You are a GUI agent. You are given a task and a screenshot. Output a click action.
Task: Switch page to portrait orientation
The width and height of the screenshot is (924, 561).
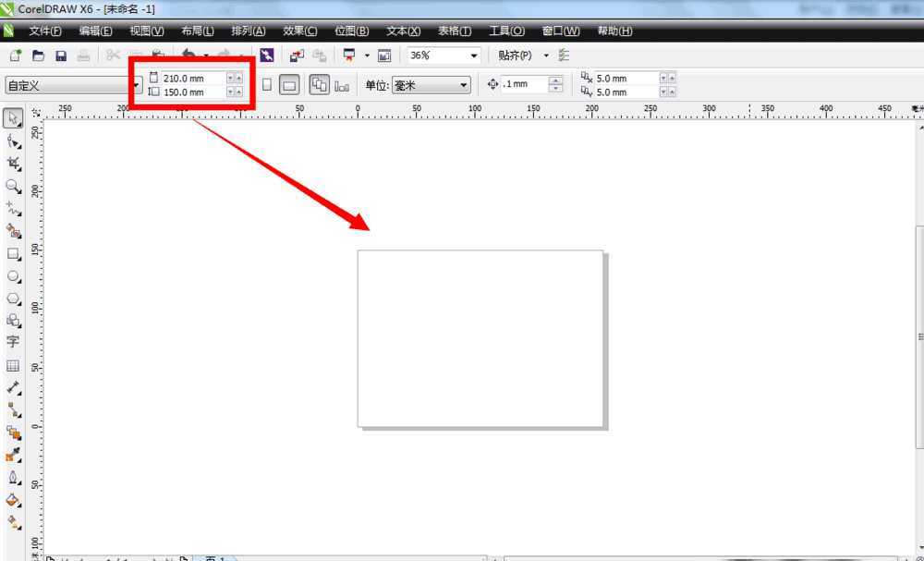(267, 85)
